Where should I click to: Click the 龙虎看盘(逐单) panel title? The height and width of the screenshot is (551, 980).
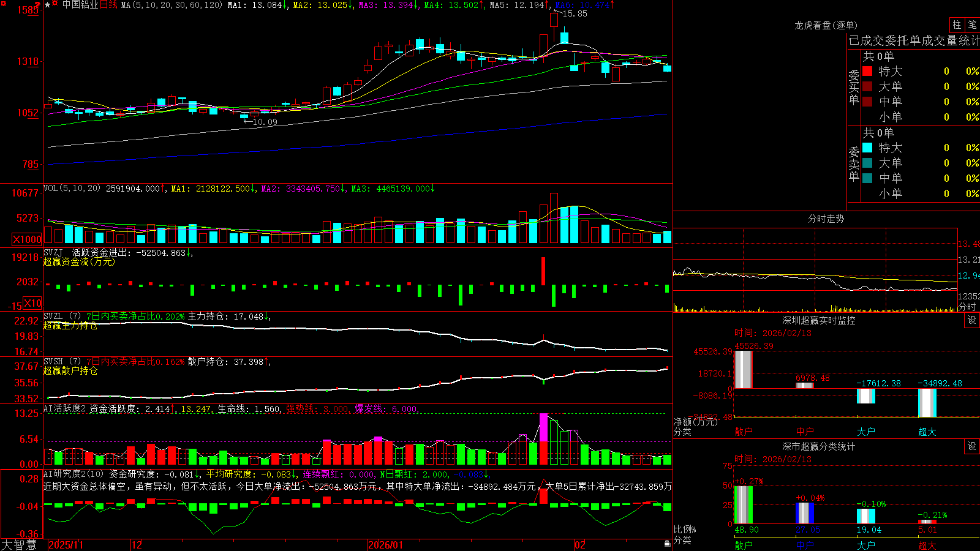pos(826,25)
